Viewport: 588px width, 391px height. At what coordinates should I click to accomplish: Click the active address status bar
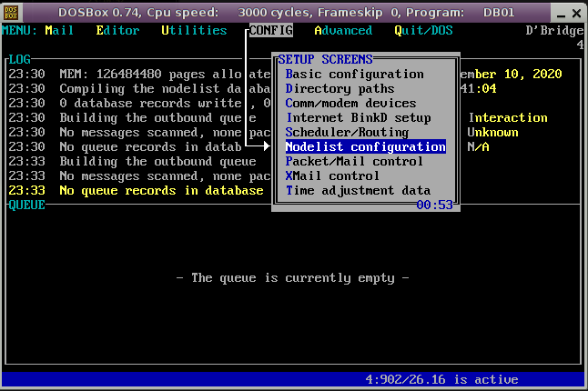[x=441, y=379]
